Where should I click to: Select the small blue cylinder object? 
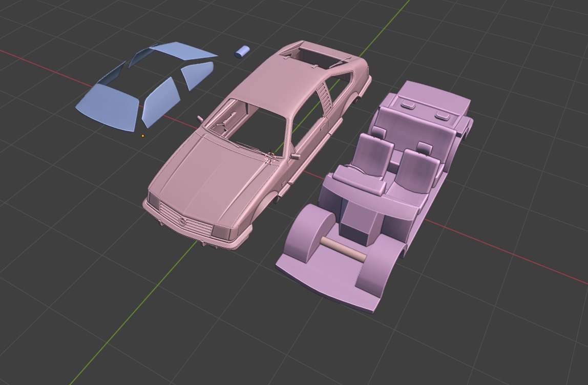(x=242, y=52)
